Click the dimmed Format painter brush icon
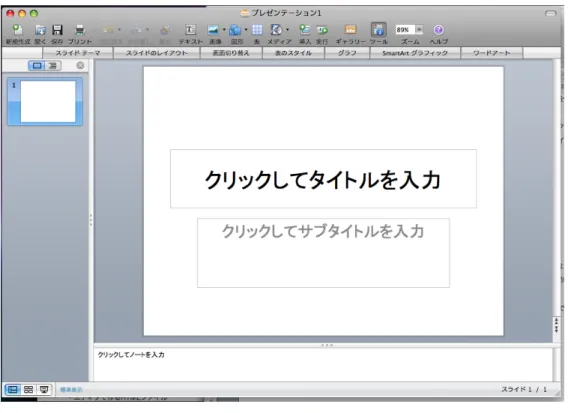The image size is (568, 413). coord(165,30)
